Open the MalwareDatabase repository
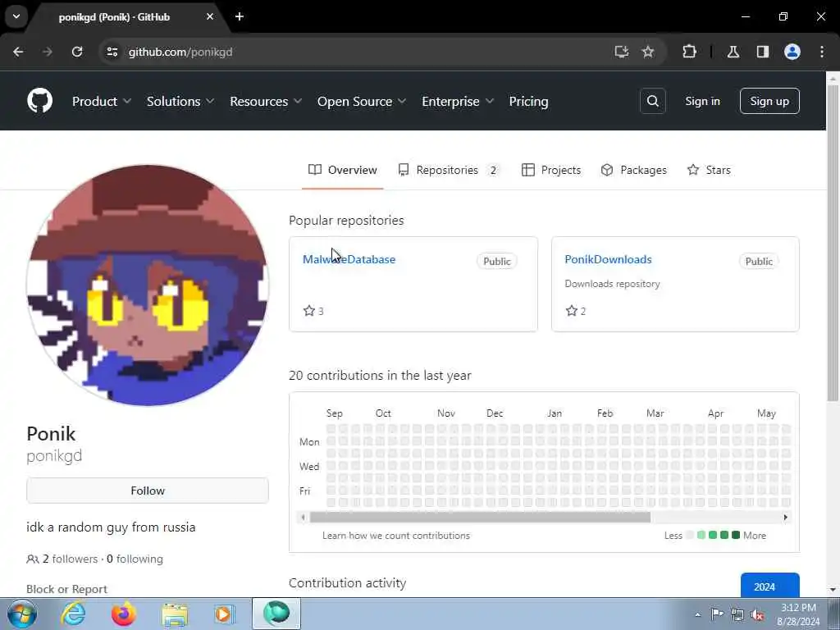 click(x=349, y=259)
